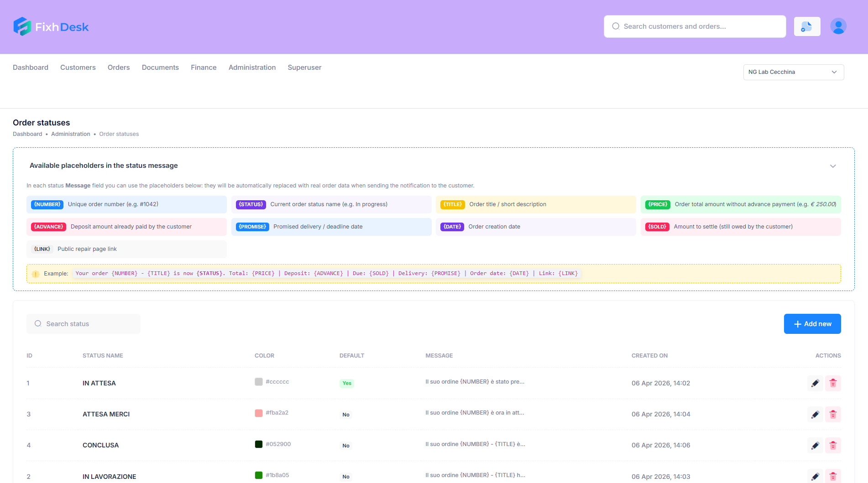Click the {NUMBER} placeholder badge

[x=47, y=204]
